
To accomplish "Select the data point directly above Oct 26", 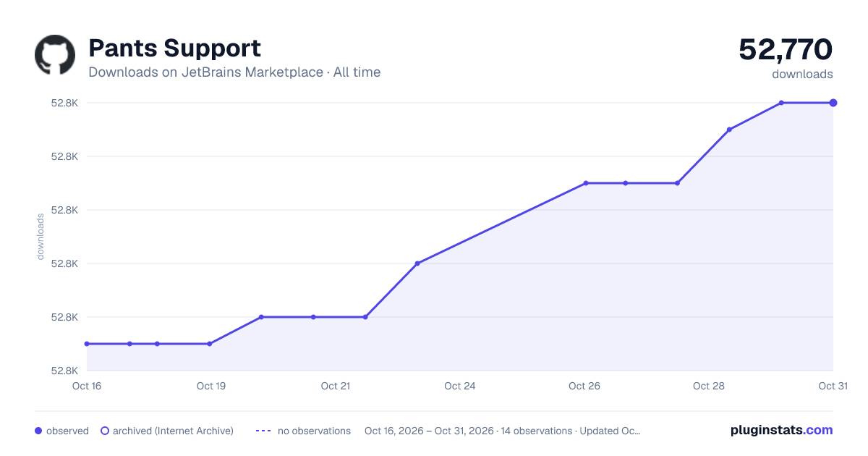I will (x=586, y=183).
